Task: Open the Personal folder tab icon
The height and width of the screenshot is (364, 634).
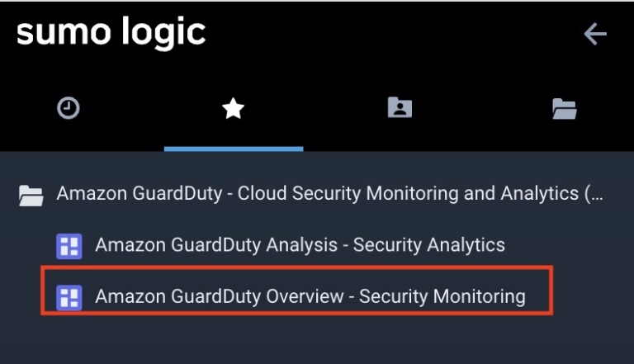Action: tap(400, 108)
